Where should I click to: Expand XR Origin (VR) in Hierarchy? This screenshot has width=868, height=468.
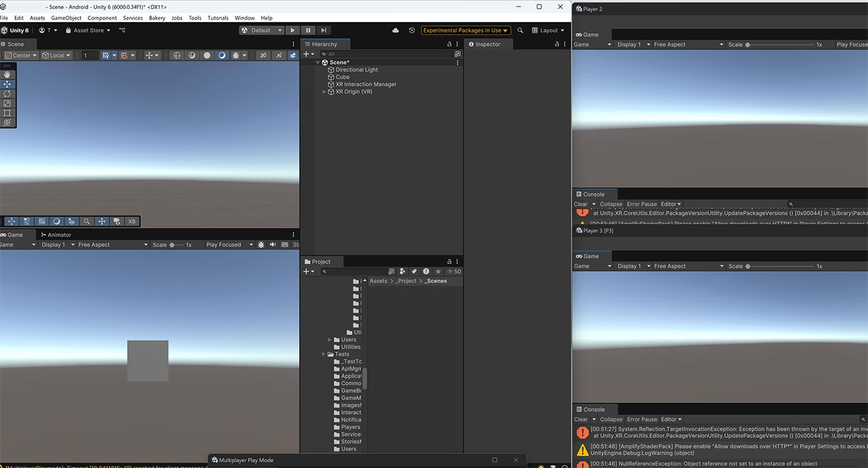pyautogui.click(x=324, y=91)
